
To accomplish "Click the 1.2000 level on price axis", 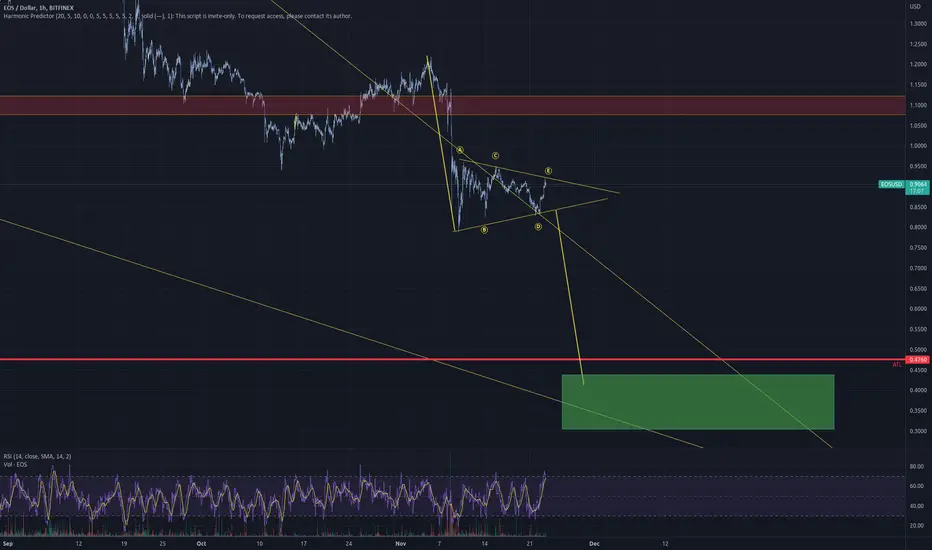I will 918,64.
